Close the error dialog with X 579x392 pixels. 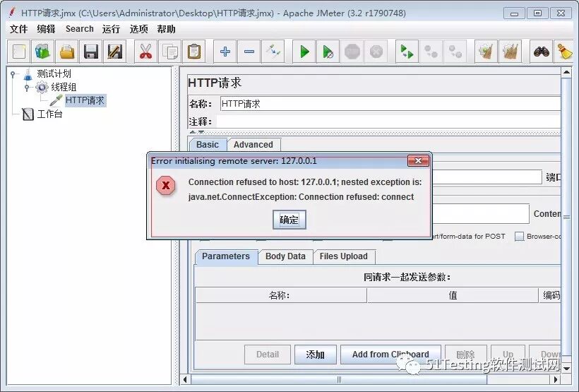[x=418, y=161]
